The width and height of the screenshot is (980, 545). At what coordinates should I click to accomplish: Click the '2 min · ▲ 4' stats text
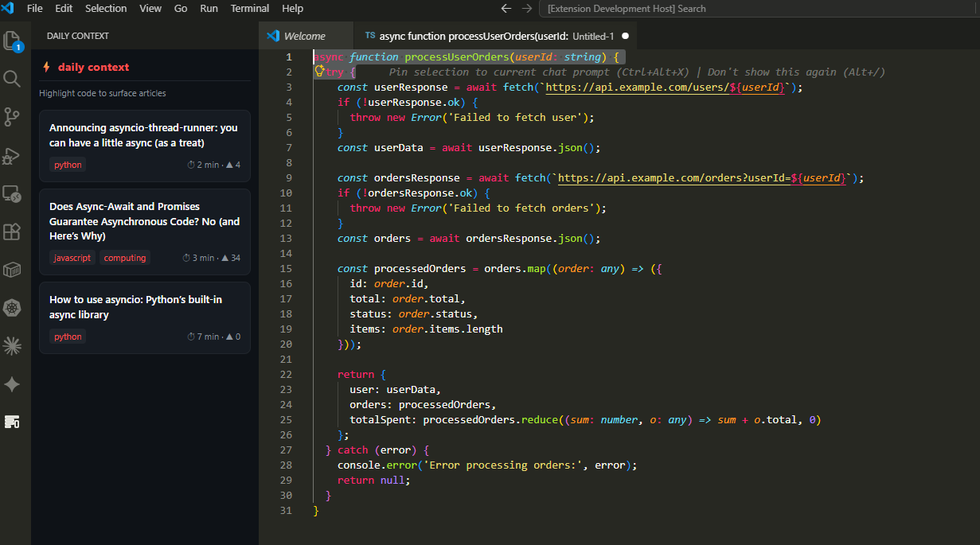click(213, 165)
